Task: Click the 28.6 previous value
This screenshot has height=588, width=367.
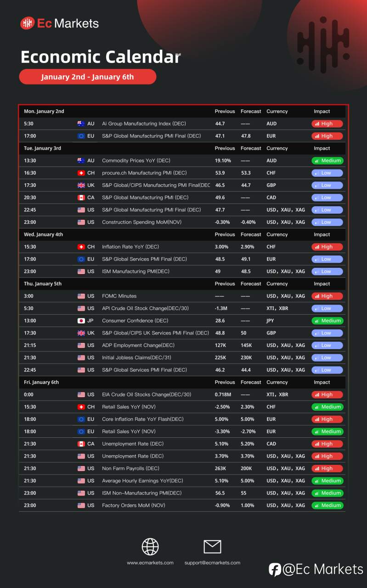Action: [220, 321]
